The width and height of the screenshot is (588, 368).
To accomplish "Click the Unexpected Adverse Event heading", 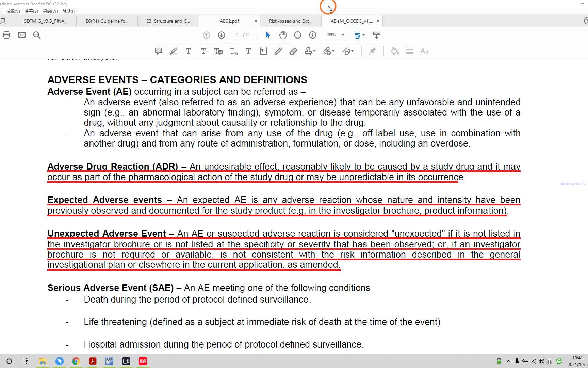I will click(x=107, y=233).
